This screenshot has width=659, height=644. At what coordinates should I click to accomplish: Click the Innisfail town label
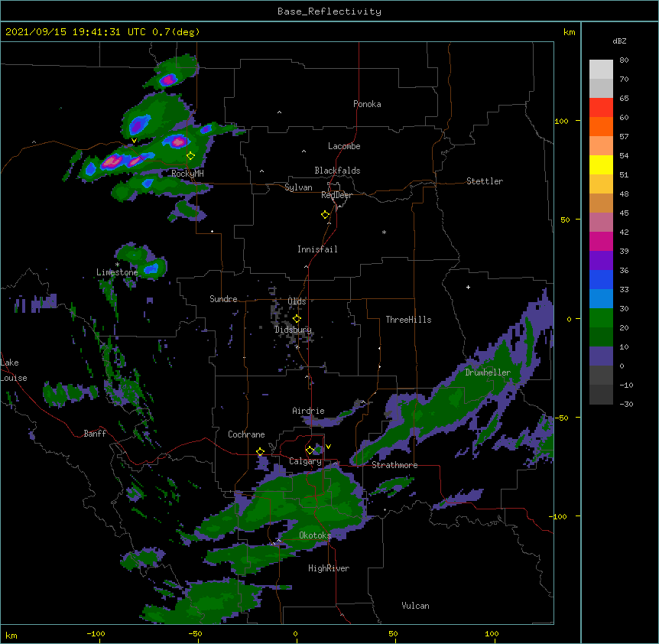point(317,249)
